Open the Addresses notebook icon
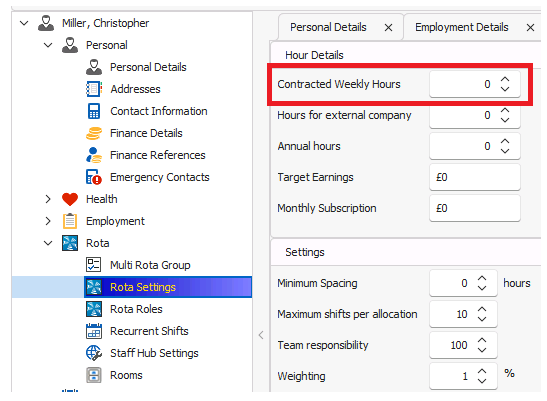This screenshot has height=401, width=547. 94,89
